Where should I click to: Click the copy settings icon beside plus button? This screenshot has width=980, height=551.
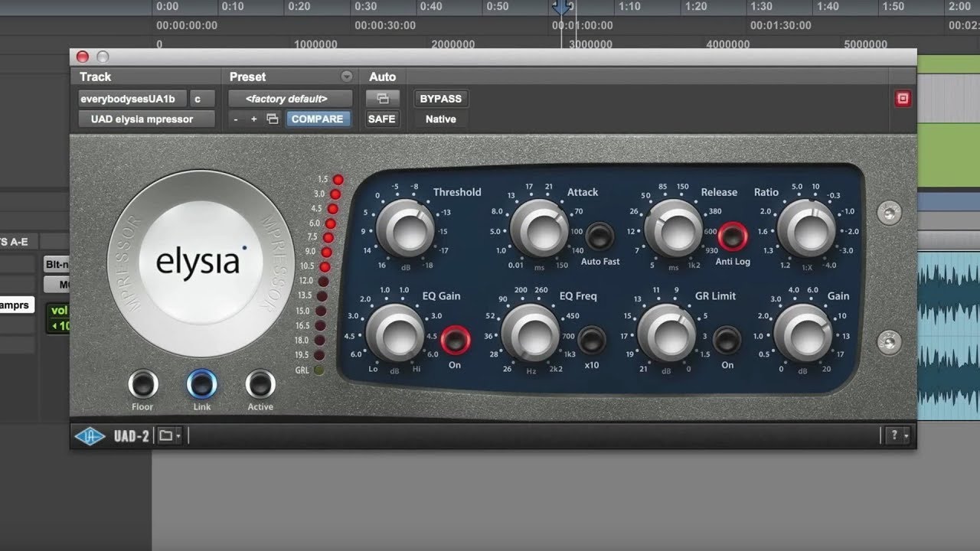272,119
